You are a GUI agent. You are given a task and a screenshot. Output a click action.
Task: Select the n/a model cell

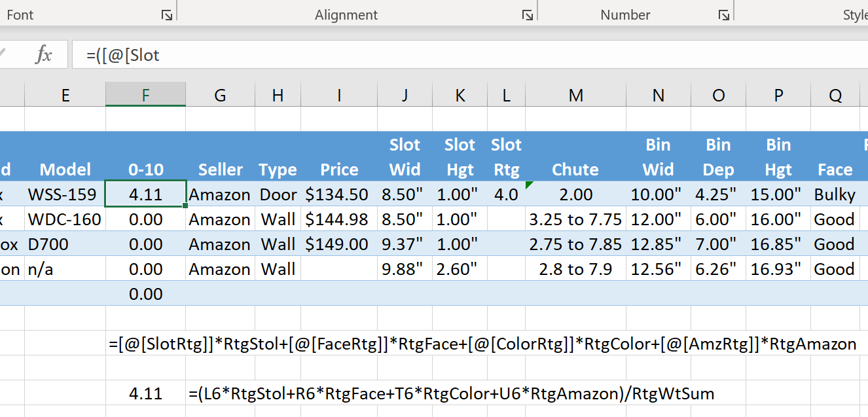click(x=65, y=269)
